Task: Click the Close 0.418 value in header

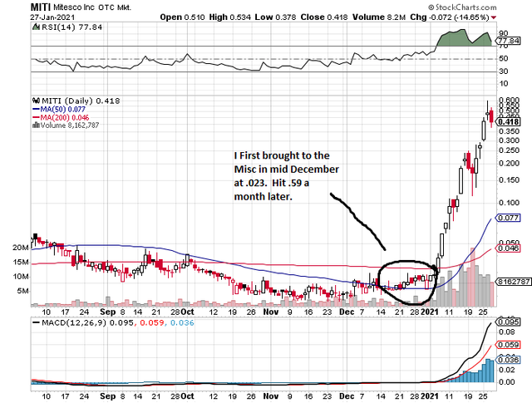Action: pyautogui.click(x=323, y=17)
